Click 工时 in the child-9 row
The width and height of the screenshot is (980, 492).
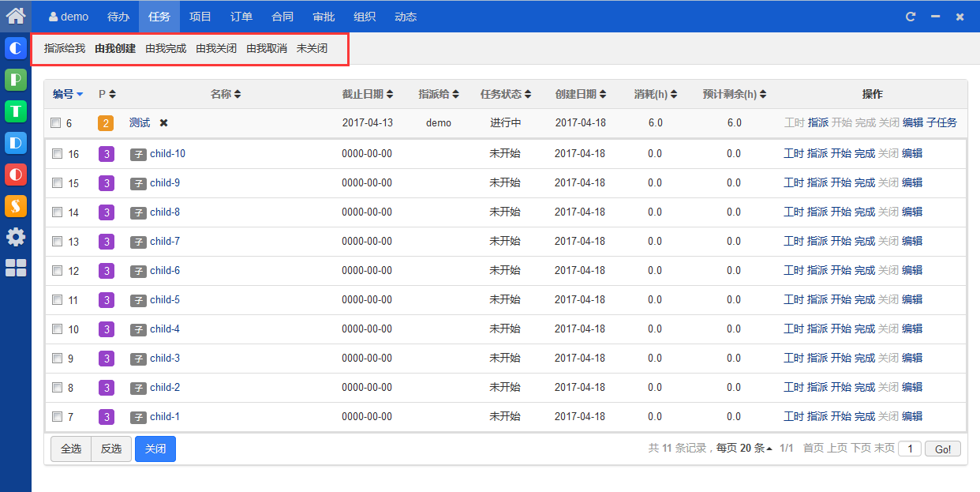coord(794,183)
